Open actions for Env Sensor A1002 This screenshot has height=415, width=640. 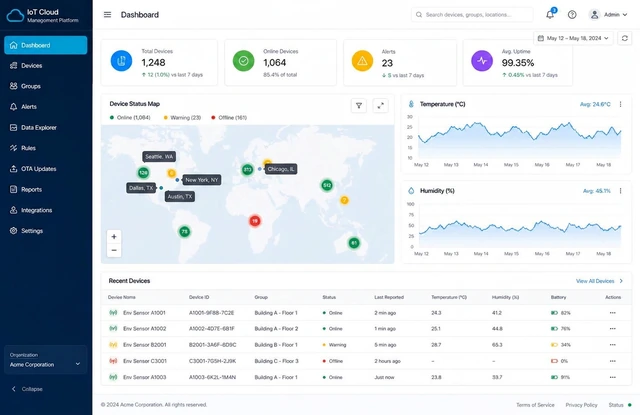[x=612, y=328]
